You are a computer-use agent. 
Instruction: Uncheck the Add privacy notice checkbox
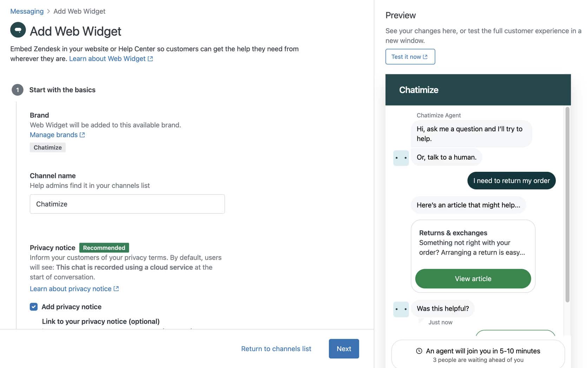[34, 307]
